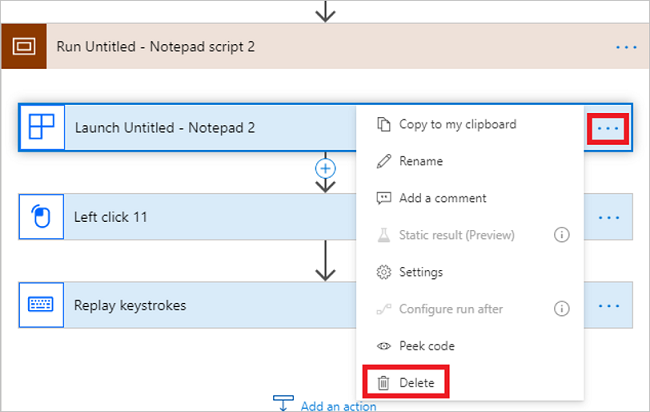Click the info icon beside Static result (Preview)
This screenshot has width=650, height=412.
[x=561, y=235]
